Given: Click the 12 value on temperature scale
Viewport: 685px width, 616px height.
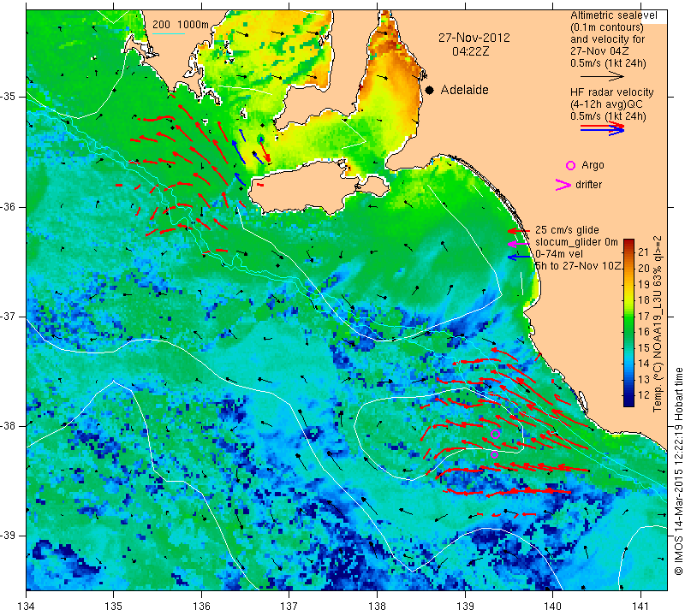Looking at the screenshot, I should (x=644, y=395).
